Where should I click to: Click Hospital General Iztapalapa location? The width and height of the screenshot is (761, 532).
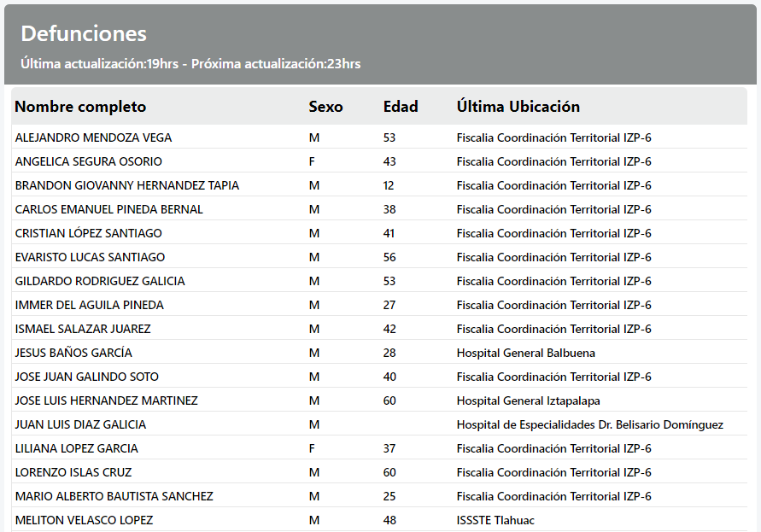[528, 400]
